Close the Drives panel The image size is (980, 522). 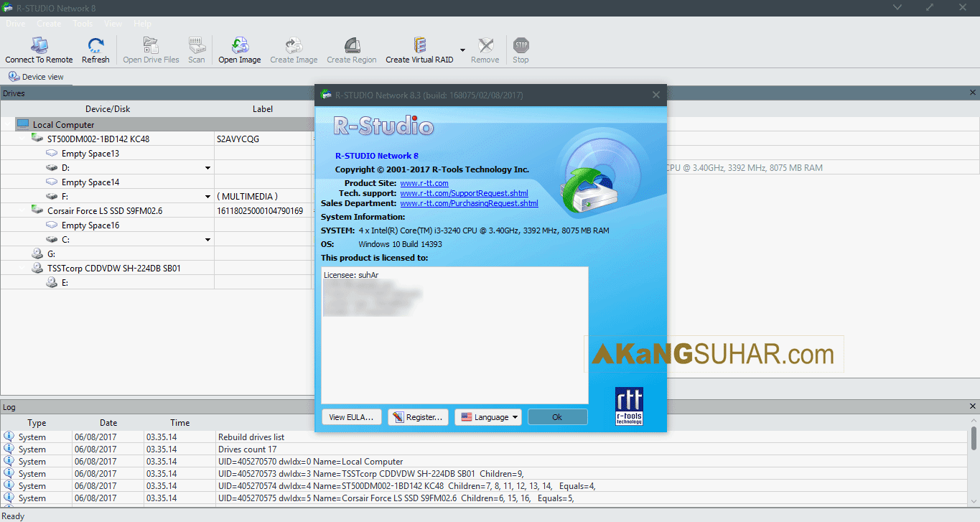pos(973,93)
